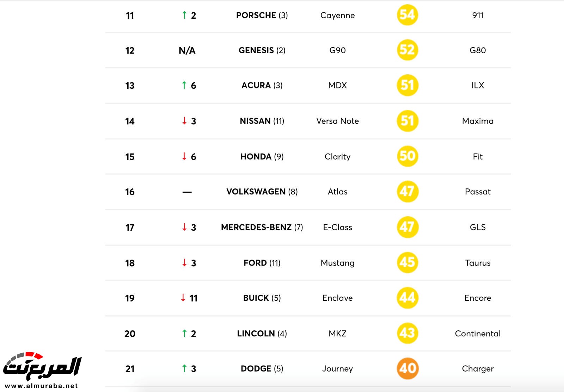Click the Mustang model text
This screenshot has height=392, width=564.
click(337, 263)
